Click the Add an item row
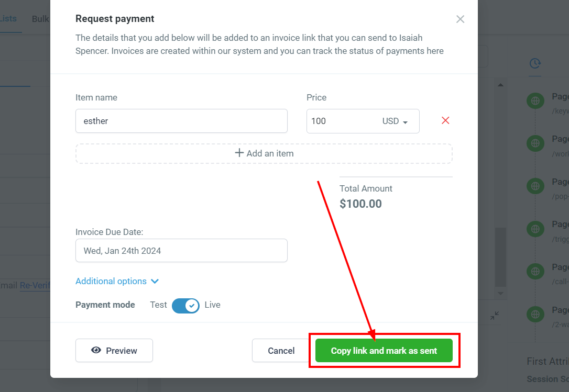 click(x=264, y=153)
